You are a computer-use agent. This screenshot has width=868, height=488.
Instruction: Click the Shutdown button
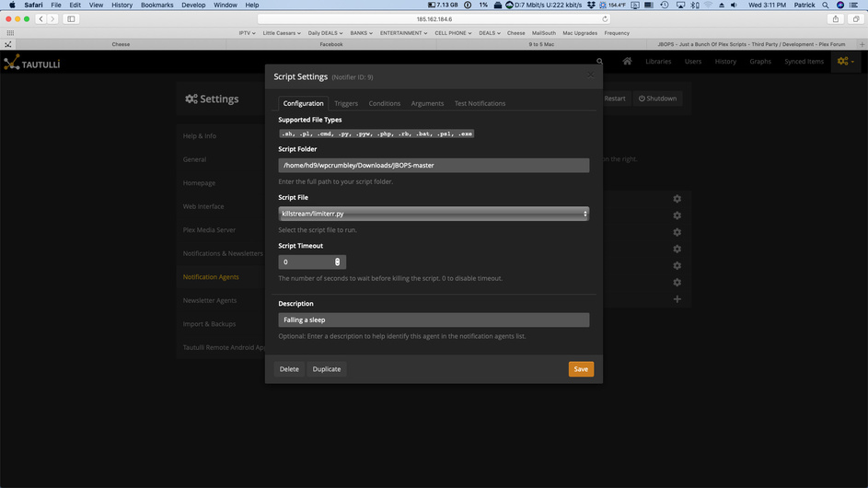coord(657,99)
